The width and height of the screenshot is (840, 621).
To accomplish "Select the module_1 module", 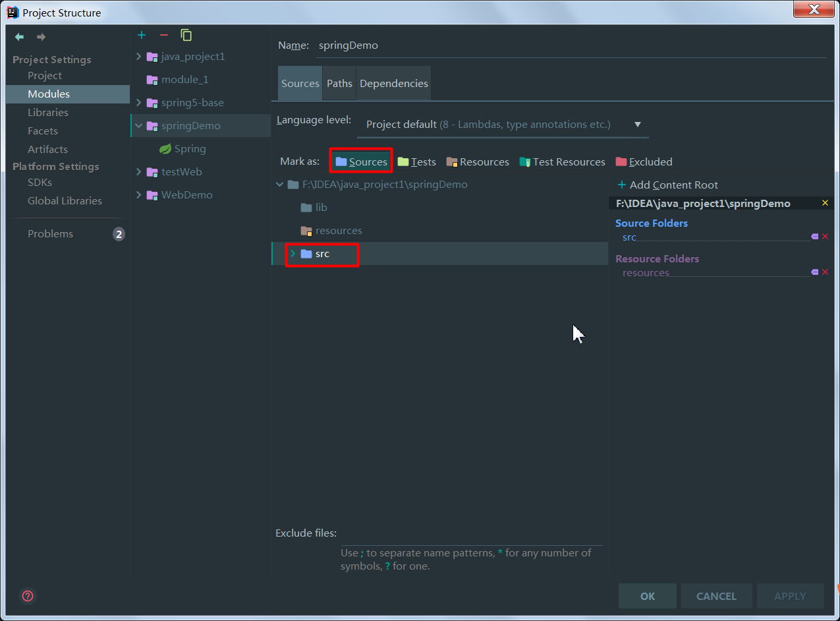I will [x=185, y=80].
